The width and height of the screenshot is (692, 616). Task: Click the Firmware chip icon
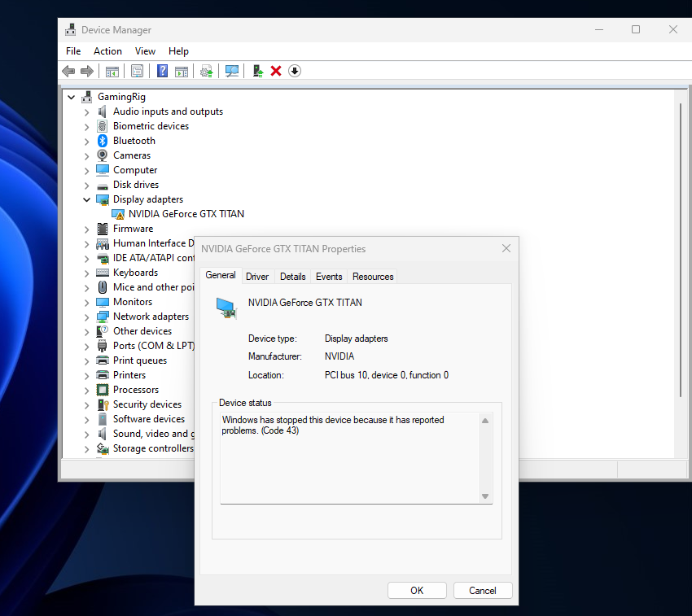103,229
